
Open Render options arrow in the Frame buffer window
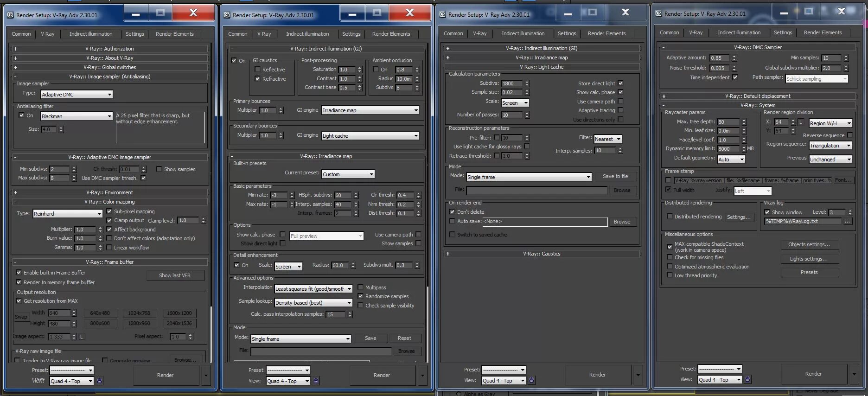pos(206,375)
